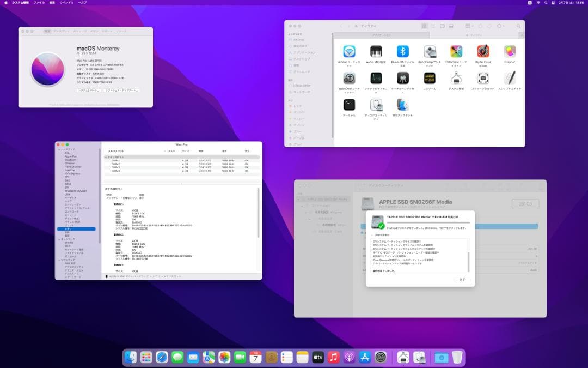The image size is (588, 368).
Task: Enable column view in Finder toolbar
Action: point(443,26)
